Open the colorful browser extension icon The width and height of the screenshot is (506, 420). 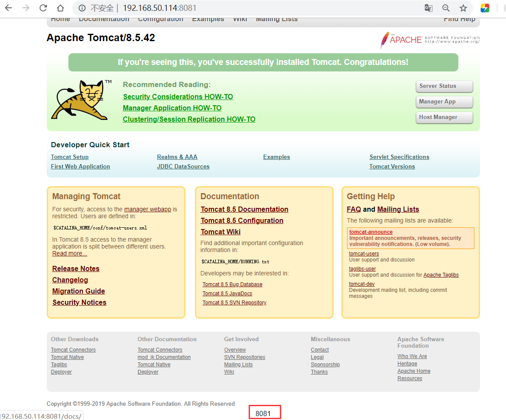click(x=485, y=8)
